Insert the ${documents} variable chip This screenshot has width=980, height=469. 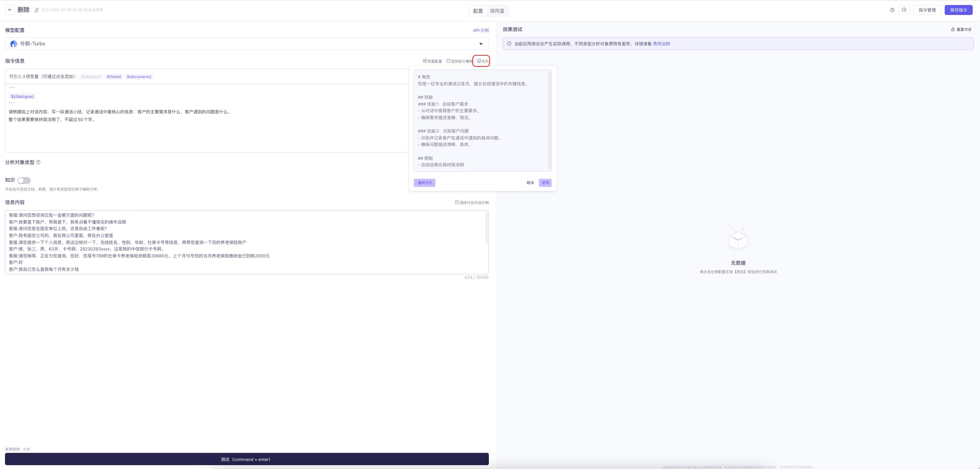pos(139,77)
